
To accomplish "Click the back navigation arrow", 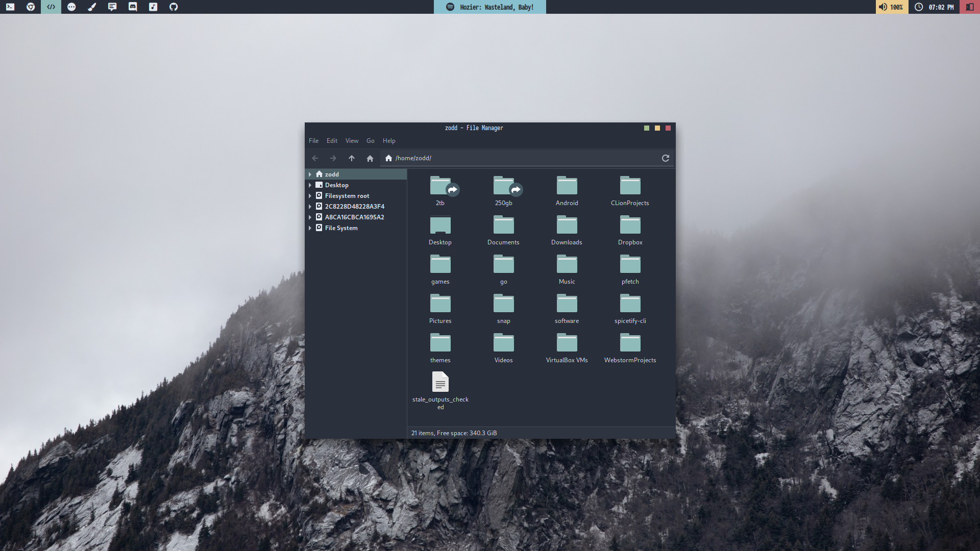I will (315, 158).
